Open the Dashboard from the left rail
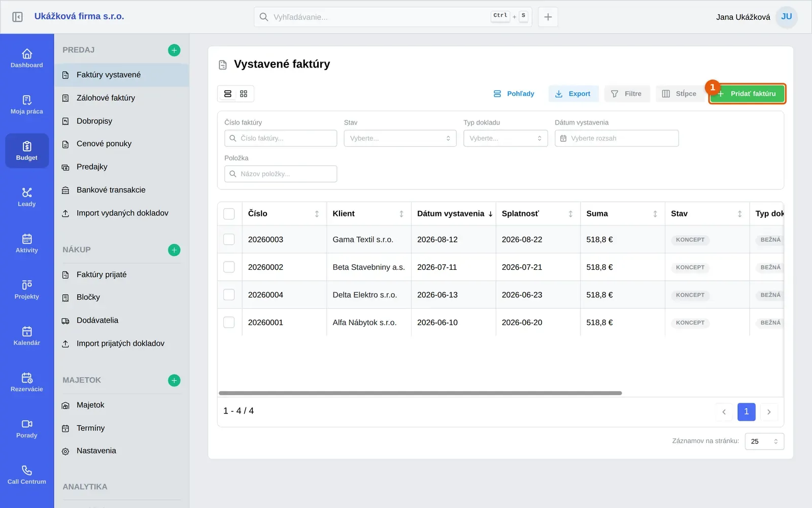 point(27,58)
